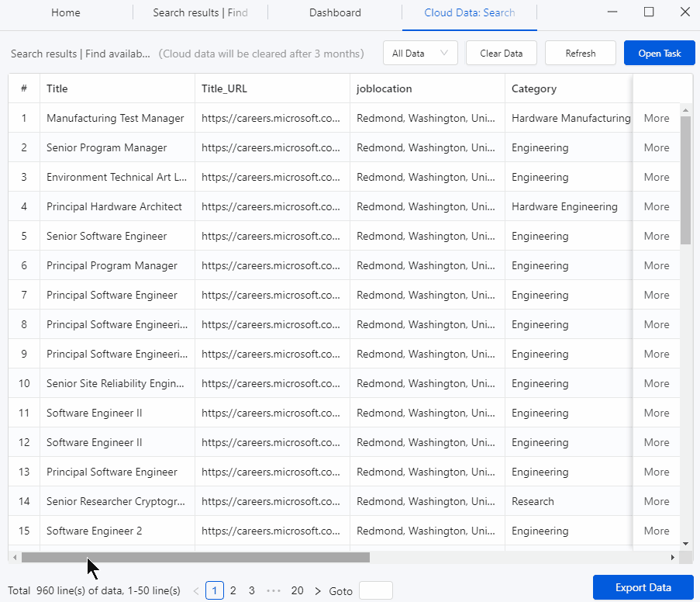Click the vertical scrollbar thumb
The width and height of the screenshot is (700, 602).
point(686,180)
